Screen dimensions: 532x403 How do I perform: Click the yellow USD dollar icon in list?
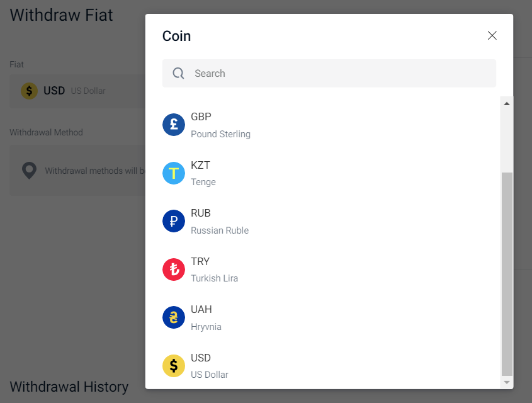pyautogui.click(x=173, y=366)
